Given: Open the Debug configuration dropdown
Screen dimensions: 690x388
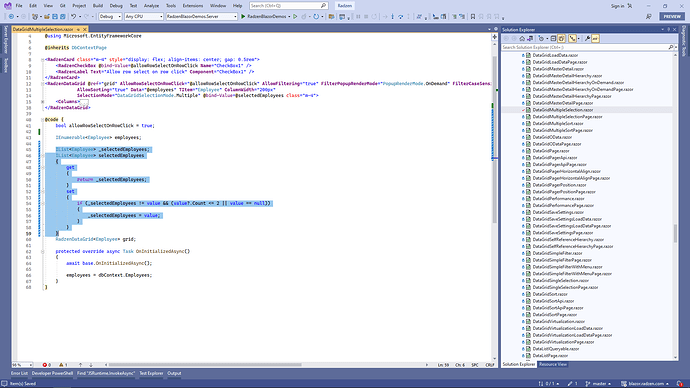Looking at the screenshot, I should [x=110, y=16].
